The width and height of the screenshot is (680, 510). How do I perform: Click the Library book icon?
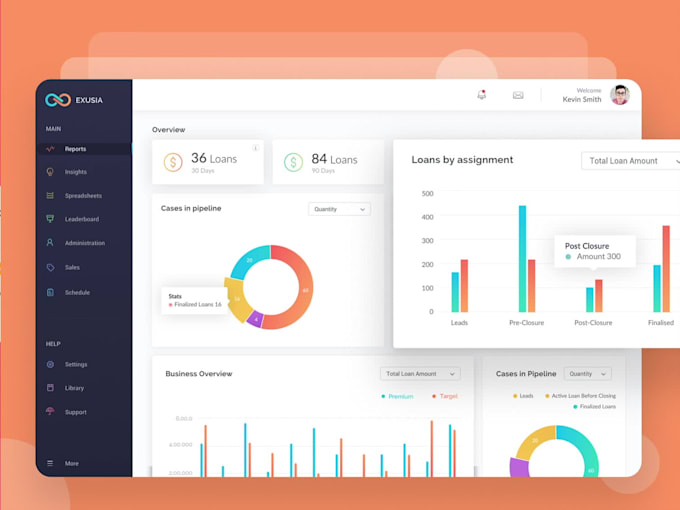click(50, 388)
